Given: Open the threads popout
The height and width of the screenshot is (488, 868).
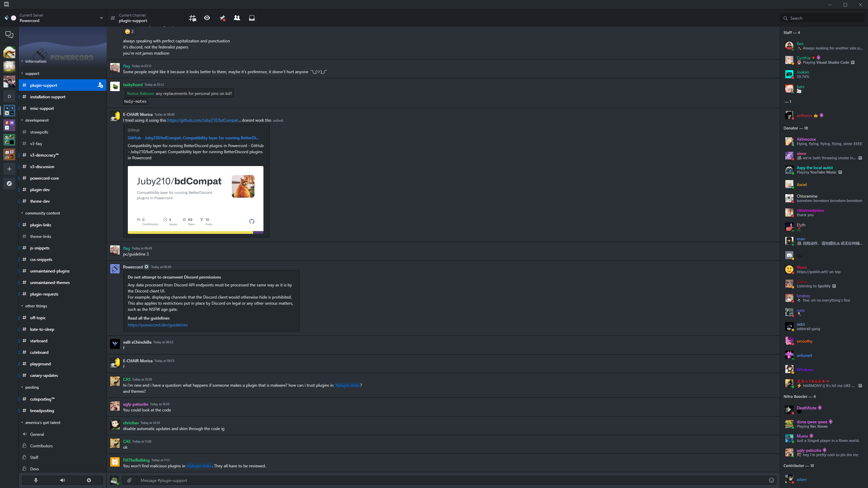Looking at the screenshot, I should (192, 18).
